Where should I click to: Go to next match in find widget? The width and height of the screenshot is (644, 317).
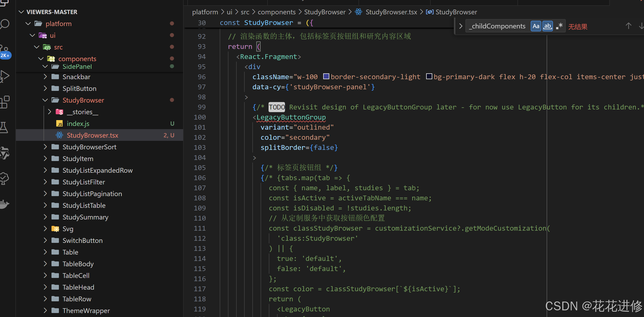pos(641,26)
